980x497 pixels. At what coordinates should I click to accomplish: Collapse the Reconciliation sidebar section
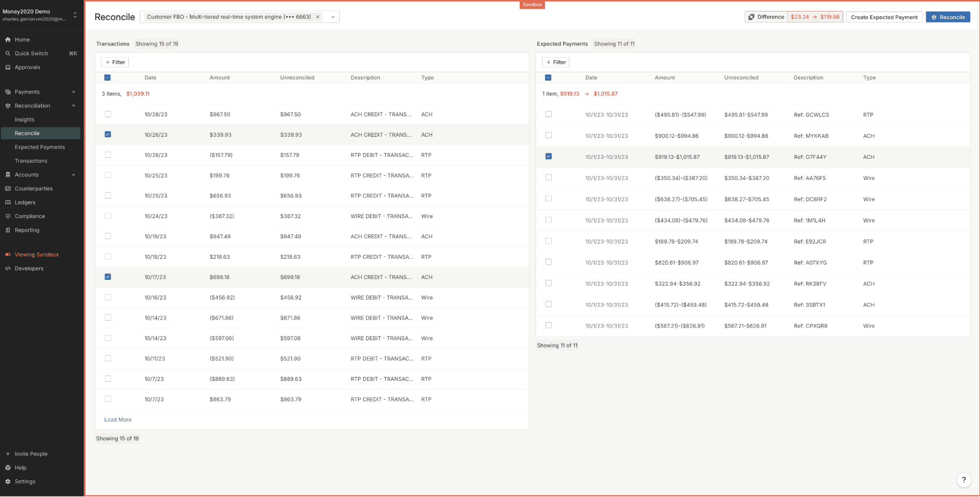click(74, 106)
